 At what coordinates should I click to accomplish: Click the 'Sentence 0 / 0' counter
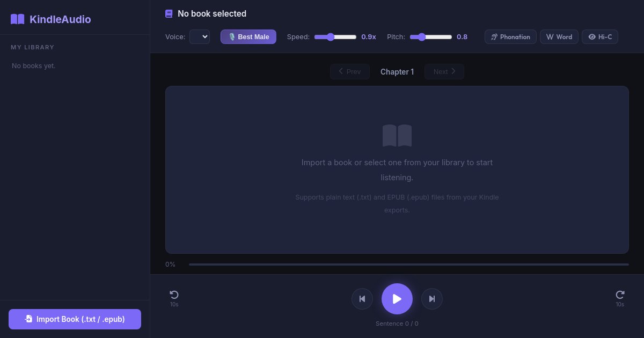pos(397,324)
